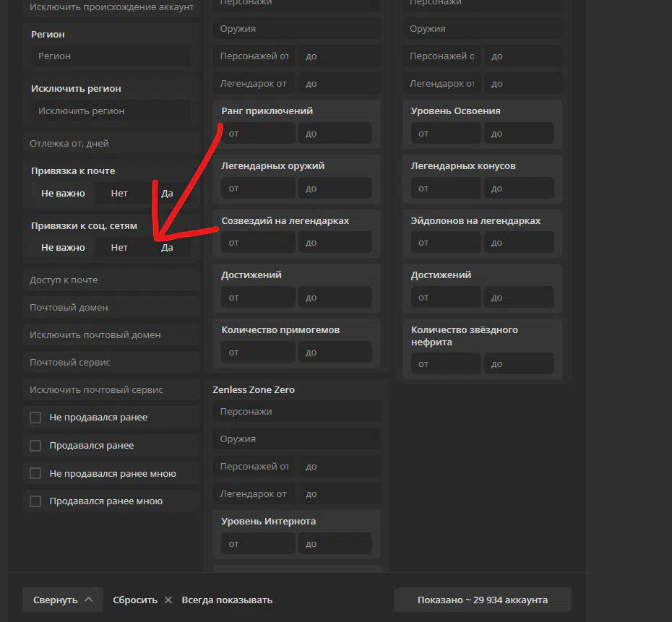Click Количество примогемов 'от' field
The width and height of the screenshot is (672, 622).
click(x=259, y=353)
